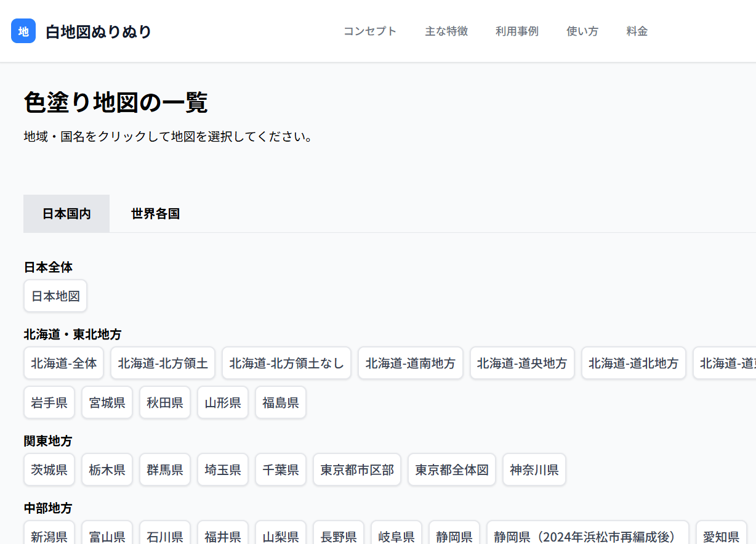756x544 pixels.
Task: Switch to the 世界各国 tab
Action: pos(155,213)
